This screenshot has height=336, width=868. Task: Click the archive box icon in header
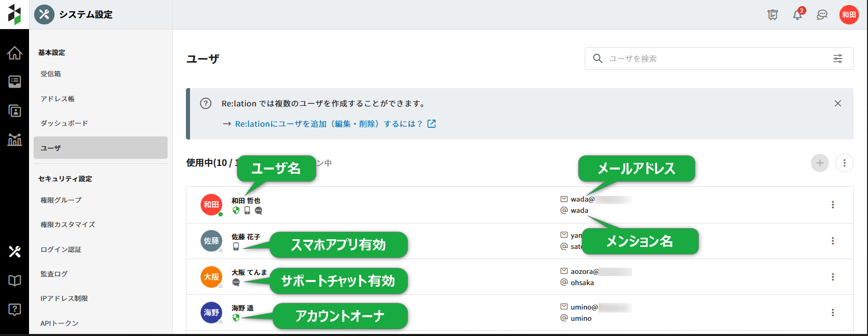pos(773,15)
